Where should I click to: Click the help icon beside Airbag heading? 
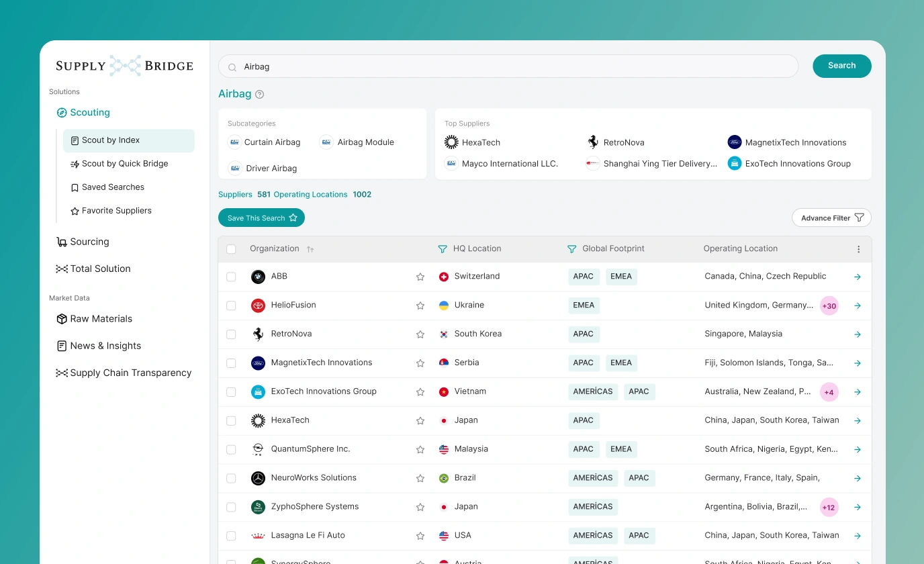[x=260, y=95]
